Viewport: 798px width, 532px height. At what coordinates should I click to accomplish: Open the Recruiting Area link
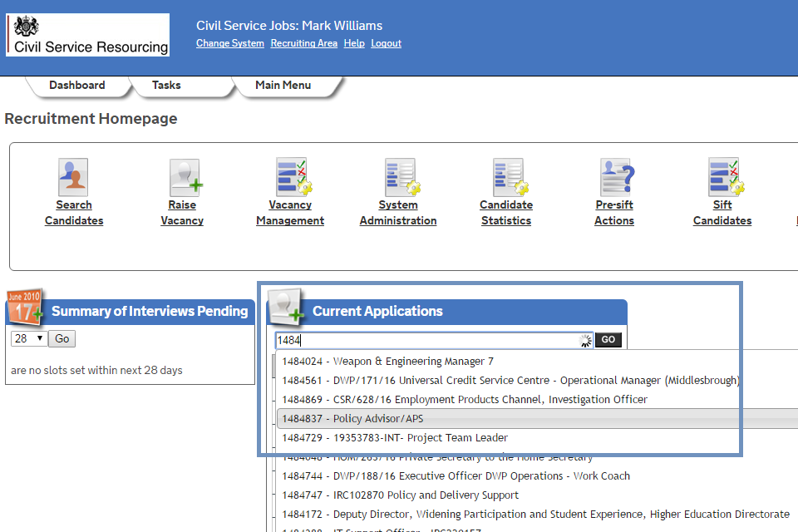(304, 43)
